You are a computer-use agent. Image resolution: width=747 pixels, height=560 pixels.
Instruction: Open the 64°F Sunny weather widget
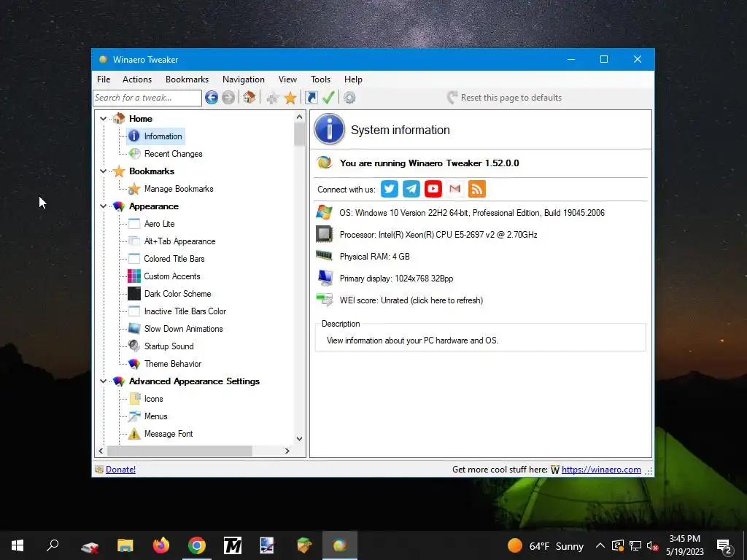pyautogui.click(x=545, y=545)
